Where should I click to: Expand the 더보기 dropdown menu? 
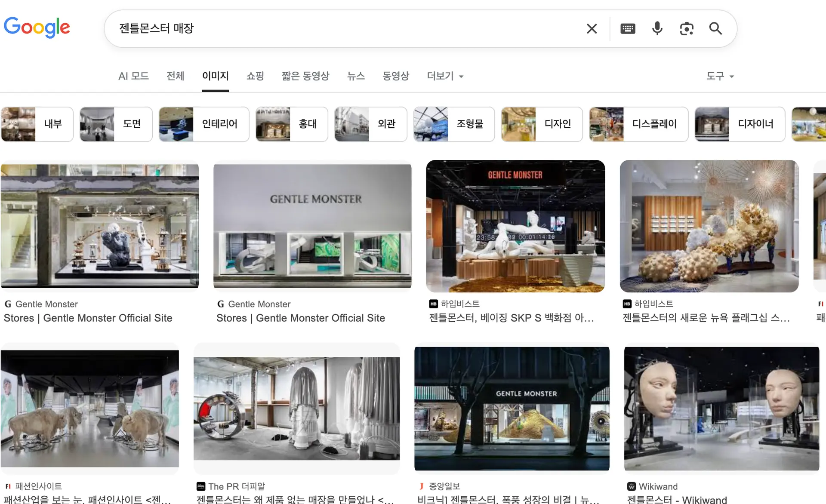click(x=445, y=76)
